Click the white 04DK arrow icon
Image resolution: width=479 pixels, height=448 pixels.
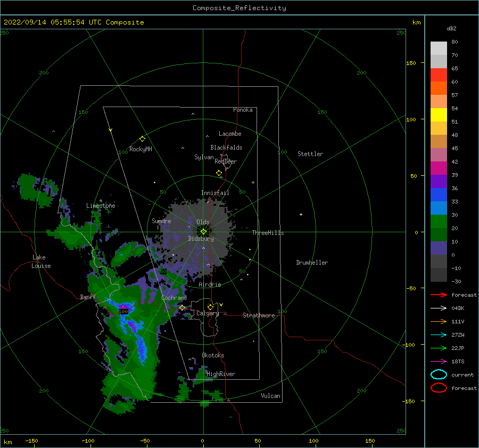click(439, 308)
